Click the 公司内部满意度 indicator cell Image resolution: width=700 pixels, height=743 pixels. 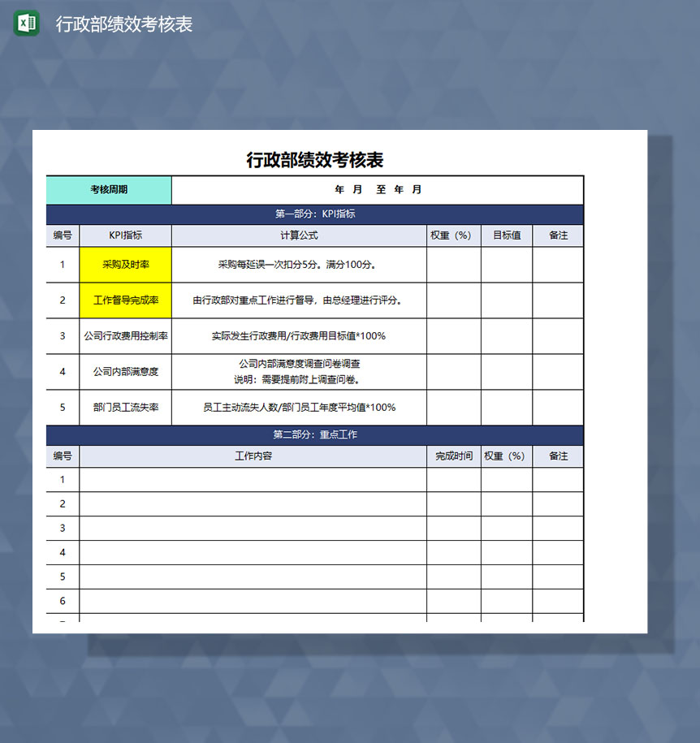pyautogui.click(x=124, y=371)
